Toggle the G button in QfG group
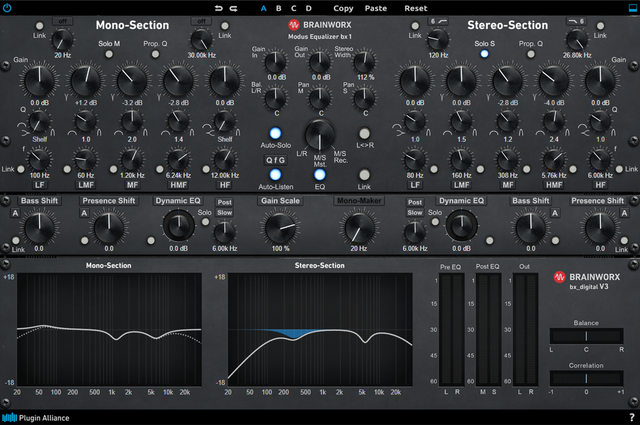 pos(282,160)
